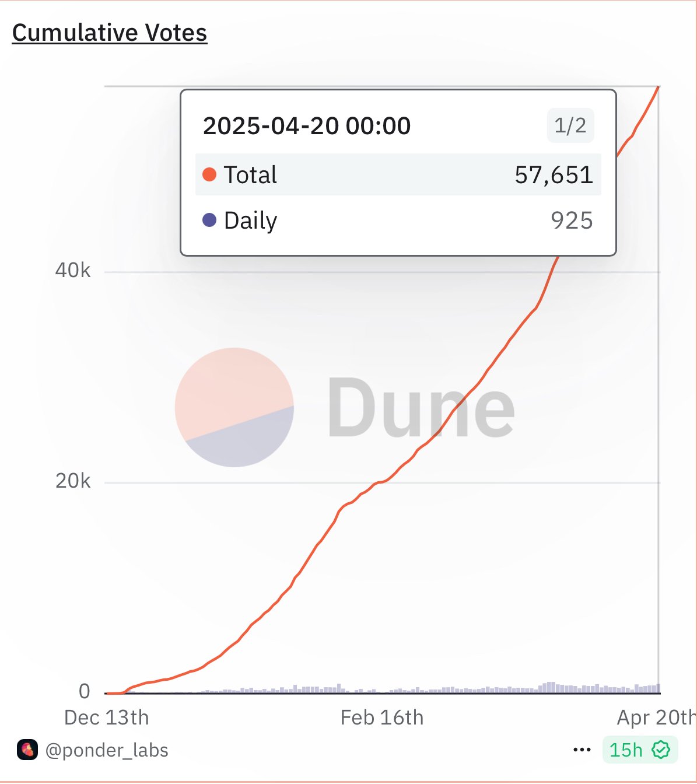Click the 1/2 tooltip page indicator

[x=570, y=125]
